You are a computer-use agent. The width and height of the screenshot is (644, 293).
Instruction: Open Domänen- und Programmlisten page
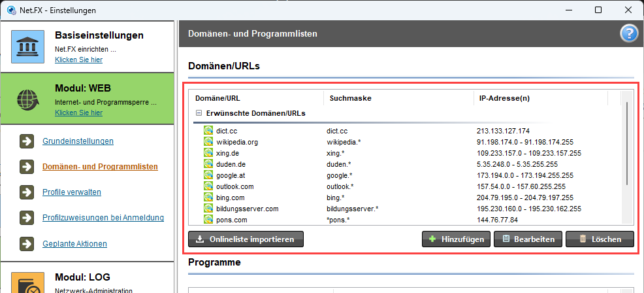(100, 167)
